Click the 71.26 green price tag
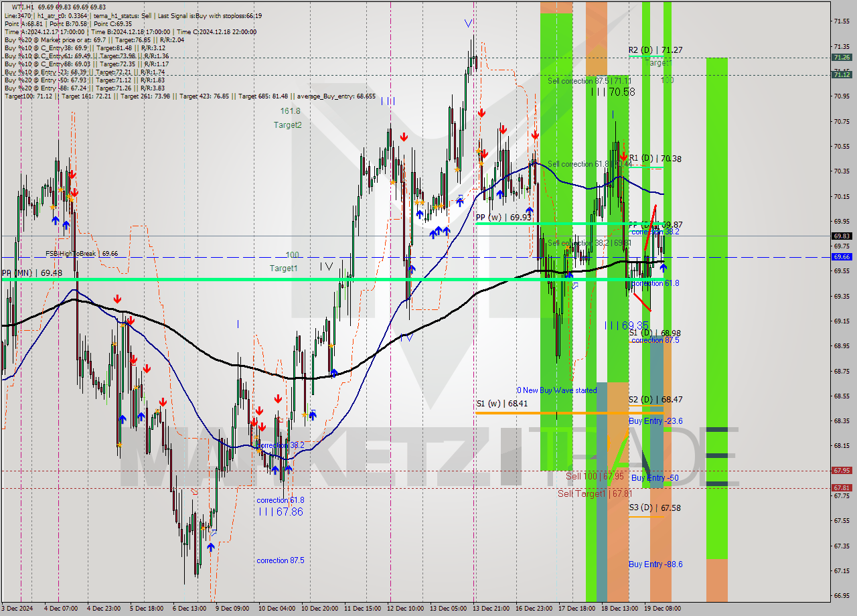This screenshot has height=616, width=857. point(842,58)
